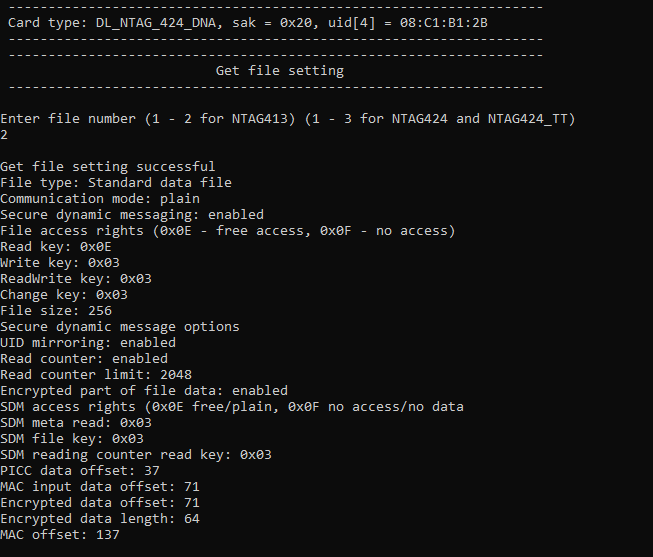The height and width of the screenshot is (557, 653).
Task: Click the Get file setting heading
Action: coord(280,71)
